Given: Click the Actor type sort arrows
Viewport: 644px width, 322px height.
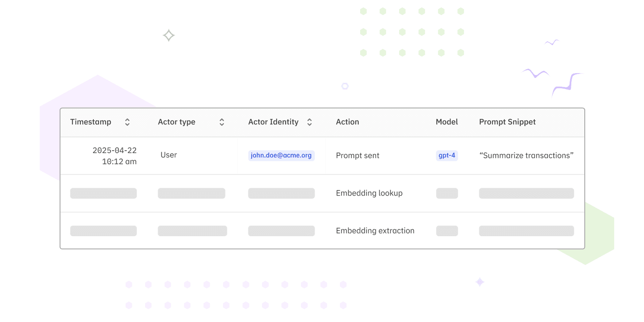Looking at the screenshot, I should pos(222,122).
